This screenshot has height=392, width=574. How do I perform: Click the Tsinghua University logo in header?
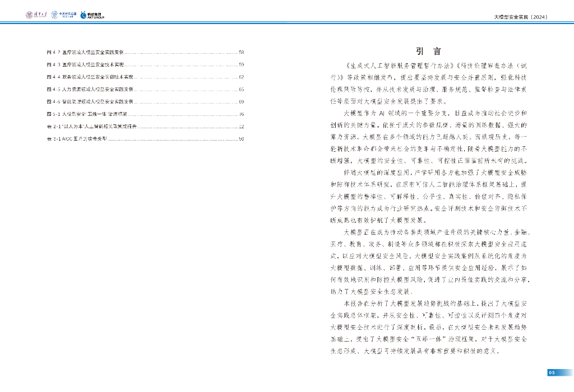[36, 15]
